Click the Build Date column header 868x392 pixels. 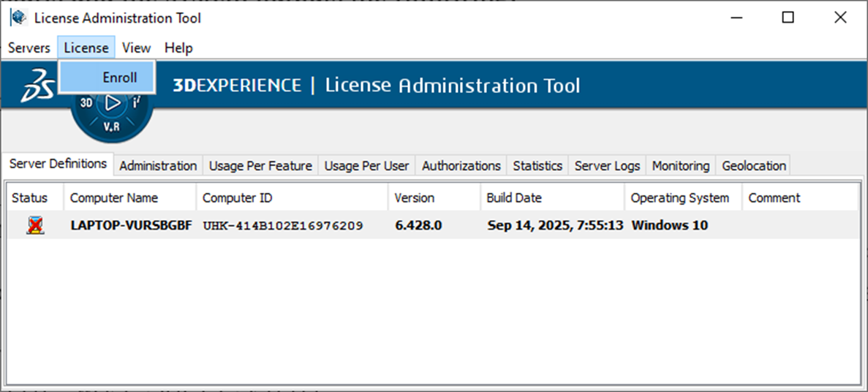514,198
